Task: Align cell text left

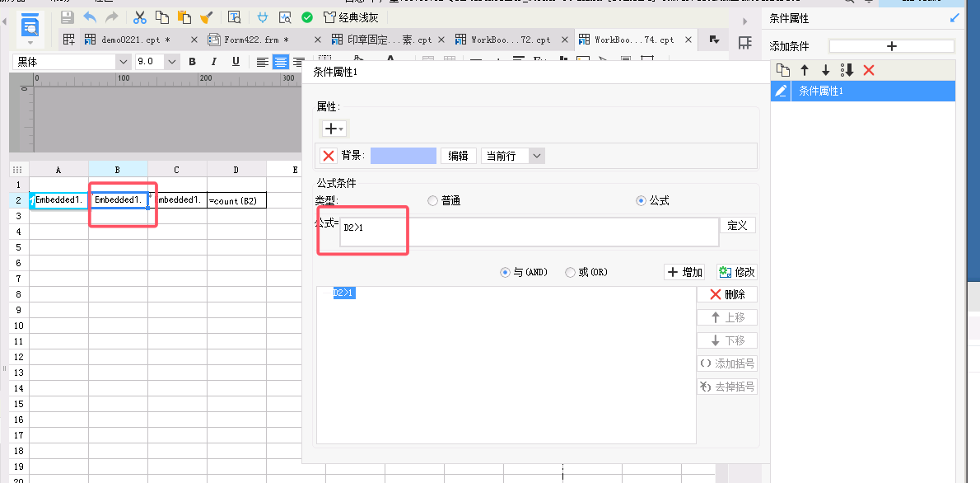Action: click(263, 61)
